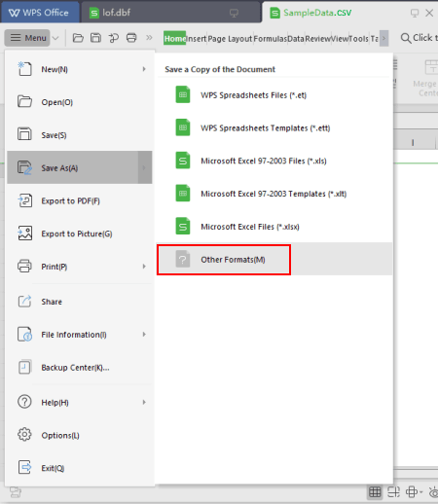Choose Microsoft Excel Files (*.xlsx)
The width and height of the screenshot is (438, 504).
coord(274,227)
